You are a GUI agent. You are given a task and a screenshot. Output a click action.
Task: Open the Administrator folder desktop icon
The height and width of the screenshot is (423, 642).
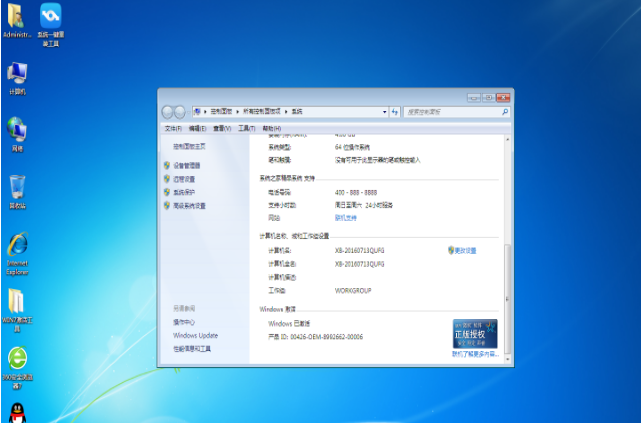[17, 20]
